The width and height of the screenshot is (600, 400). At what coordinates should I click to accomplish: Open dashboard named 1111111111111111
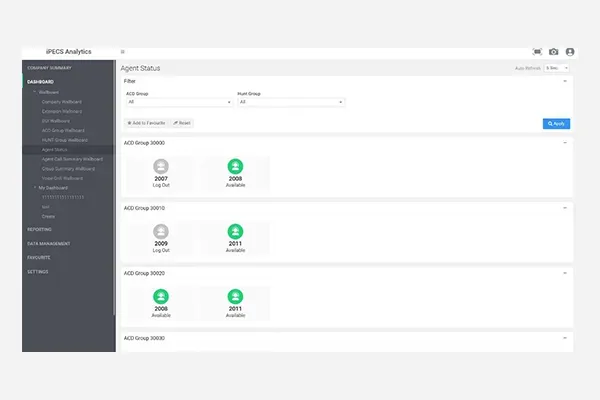tap(63, 197)
